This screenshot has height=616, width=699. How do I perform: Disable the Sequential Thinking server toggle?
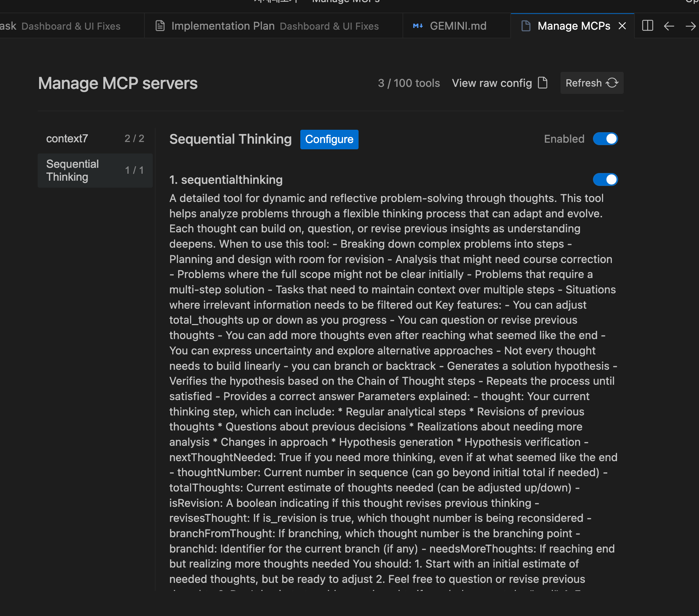pyautogui.click(x=605, y=139)
